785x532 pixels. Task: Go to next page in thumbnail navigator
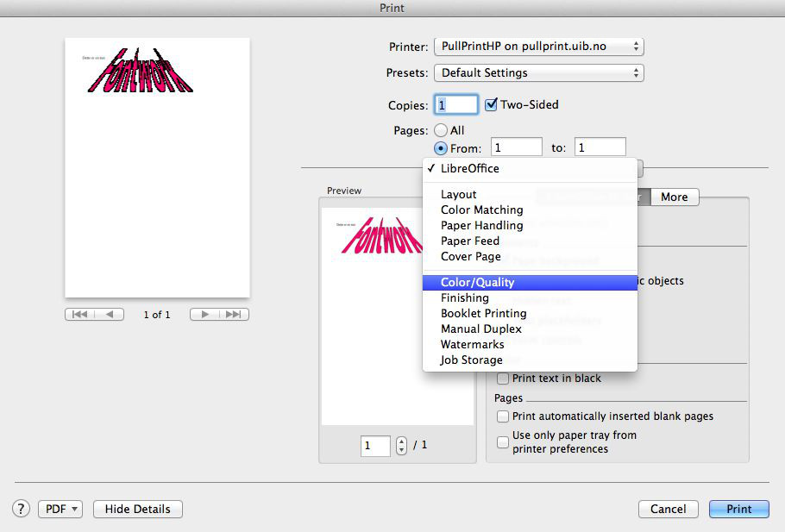tap(204, 315)
